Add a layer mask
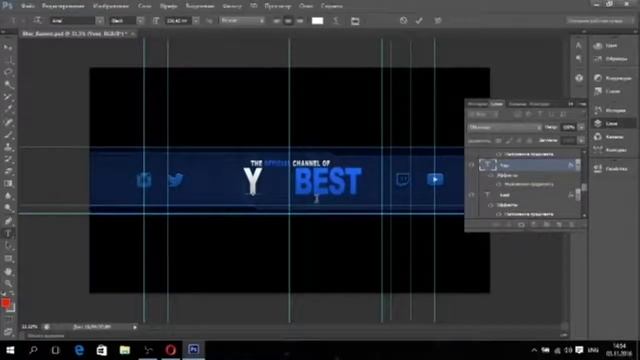The width and height of the screenshot is (640, 360). pyautogui.click(x=521, y=224)
